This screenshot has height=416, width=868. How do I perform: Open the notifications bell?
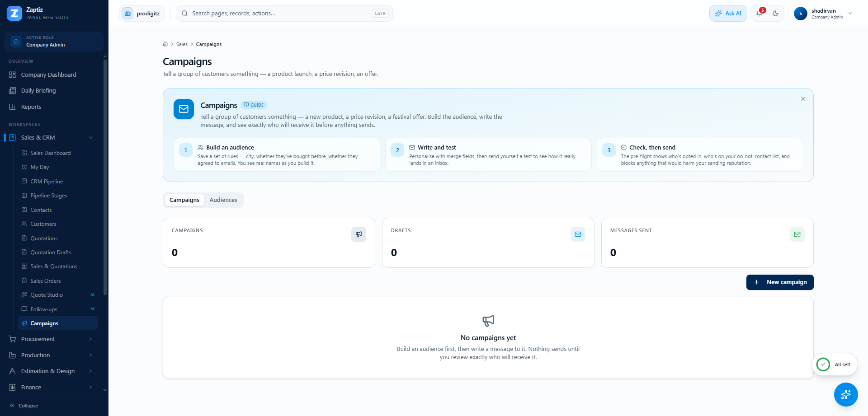click(759, 14)
